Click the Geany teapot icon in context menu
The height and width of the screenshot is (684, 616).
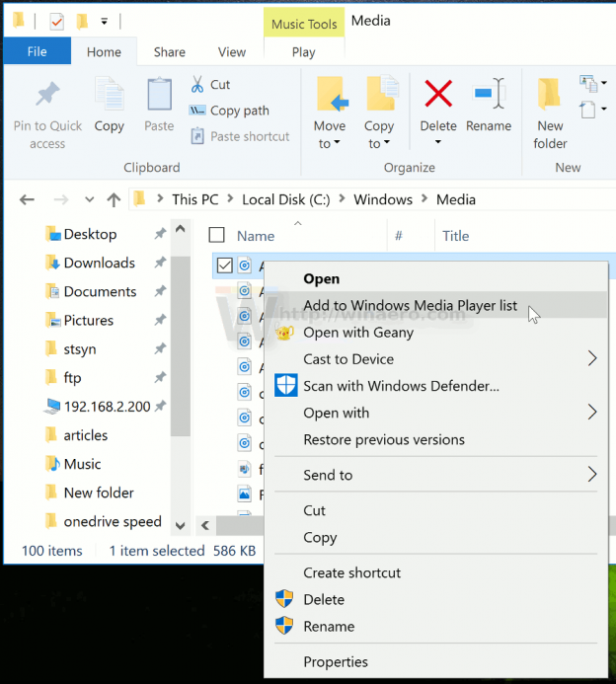click(x=284, y=333)
